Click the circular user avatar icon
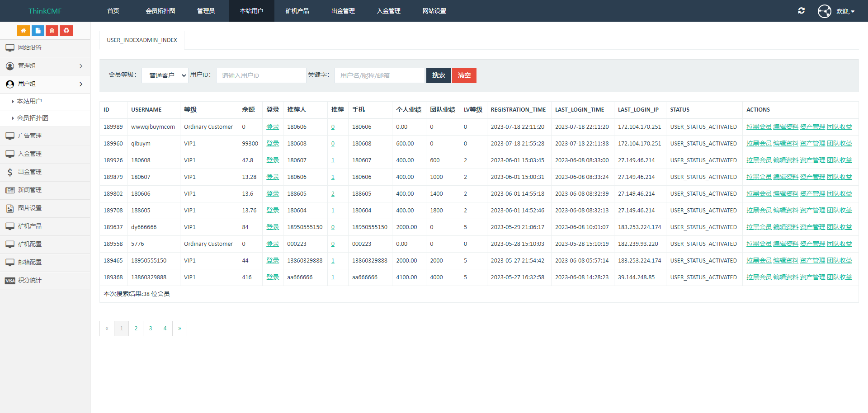 (824, 11)
